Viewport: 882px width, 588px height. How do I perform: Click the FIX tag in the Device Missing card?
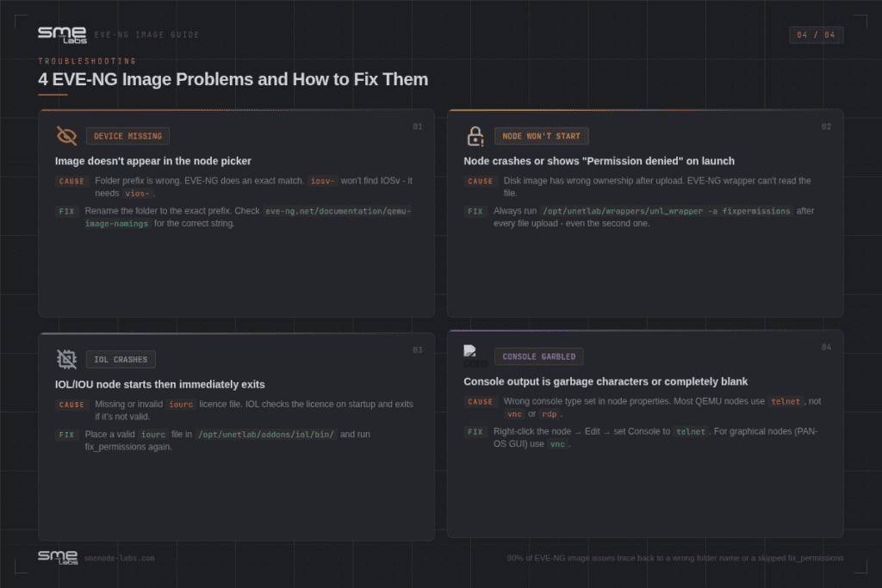tap(66, 212)
